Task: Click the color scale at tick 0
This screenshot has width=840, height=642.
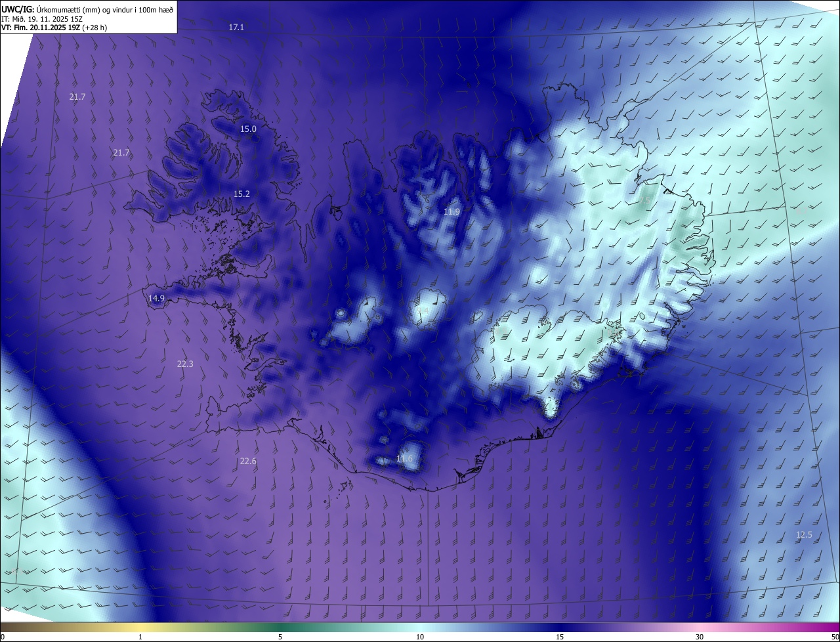Action: (2, 637)
